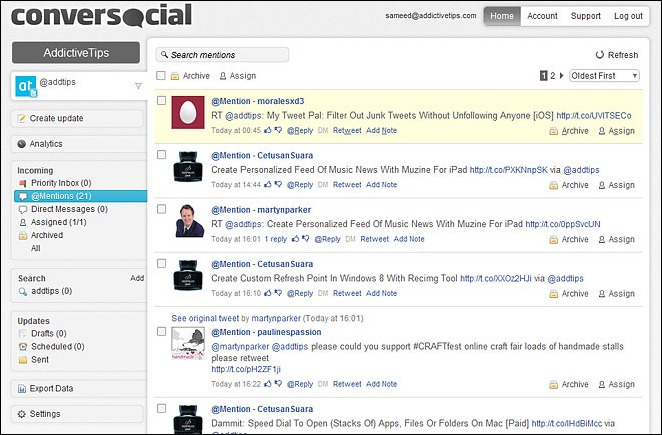Archive the paulinespassion mention

(569, 384)
